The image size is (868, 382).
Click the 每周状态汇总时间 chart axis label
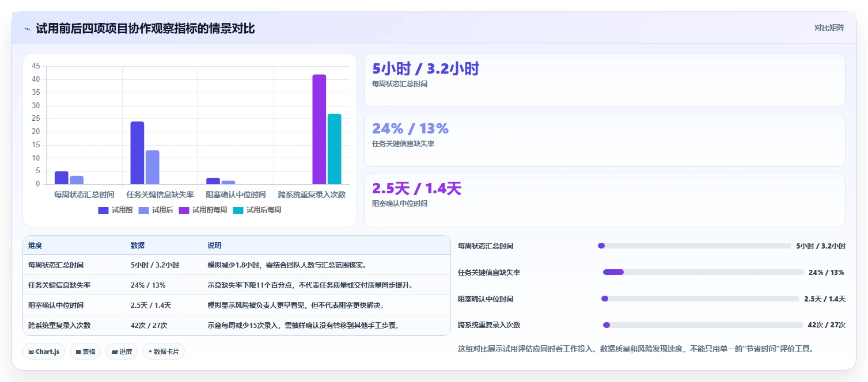(84, 195)
